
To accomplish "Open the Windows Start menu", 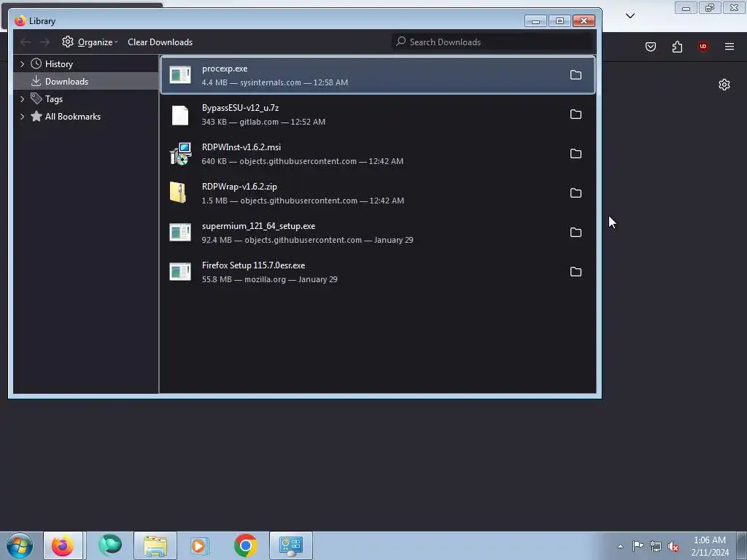I will (x=20, y=545).
